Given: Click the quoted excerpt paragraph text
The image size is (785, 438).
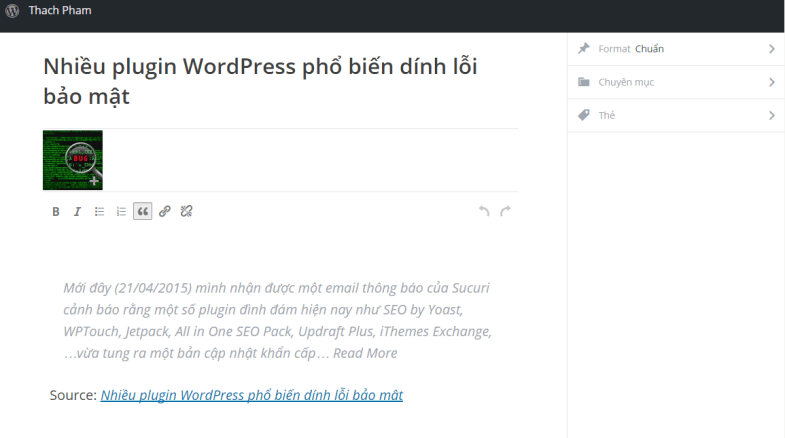Looking at the screenshot, I should click(x=278, y=321).
